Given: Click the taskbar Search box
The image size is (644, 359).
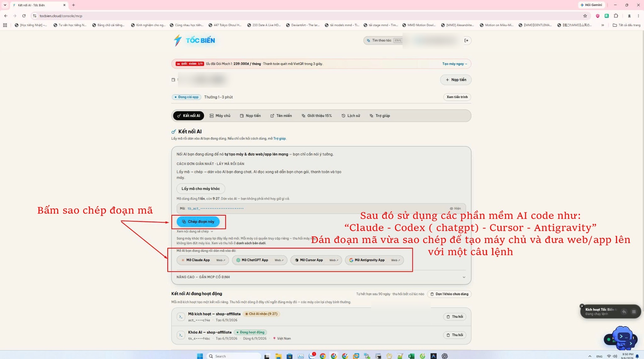Looking at the screenshot, I should [x=234, y=356].
